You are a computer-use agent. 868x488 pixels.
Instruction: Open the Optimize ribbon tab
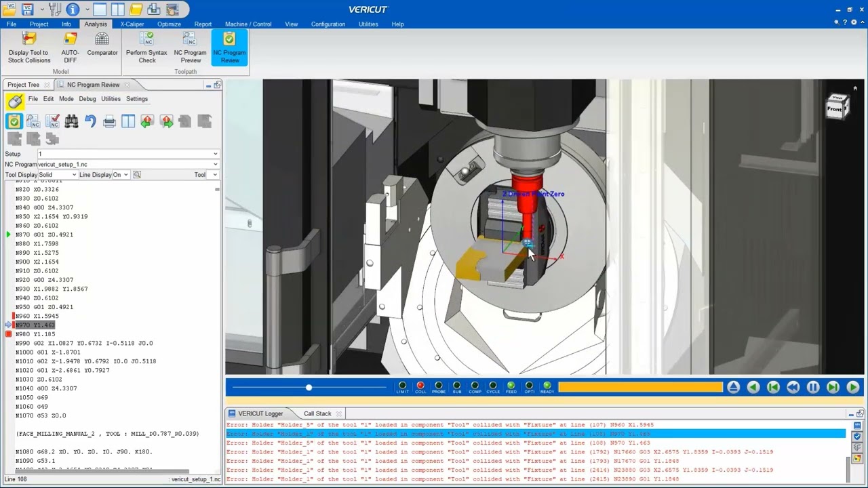click(169, 24)
